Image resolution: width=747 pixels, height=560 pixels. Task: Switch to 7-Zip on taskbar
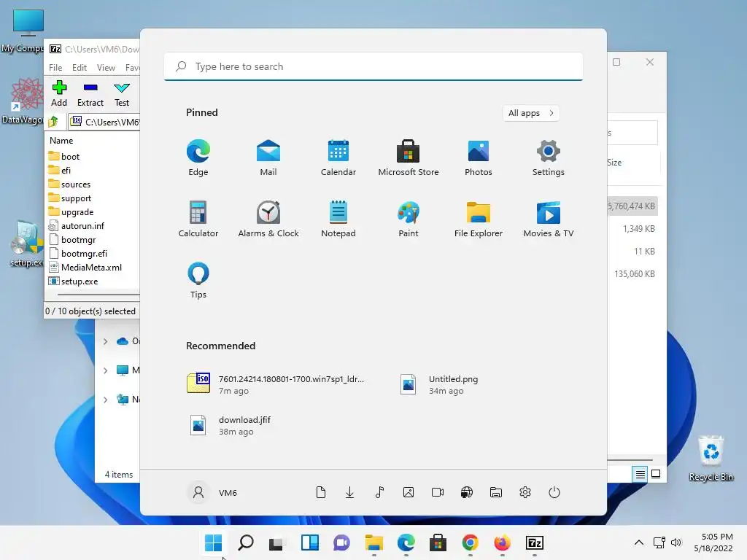(x=535, y=542)
